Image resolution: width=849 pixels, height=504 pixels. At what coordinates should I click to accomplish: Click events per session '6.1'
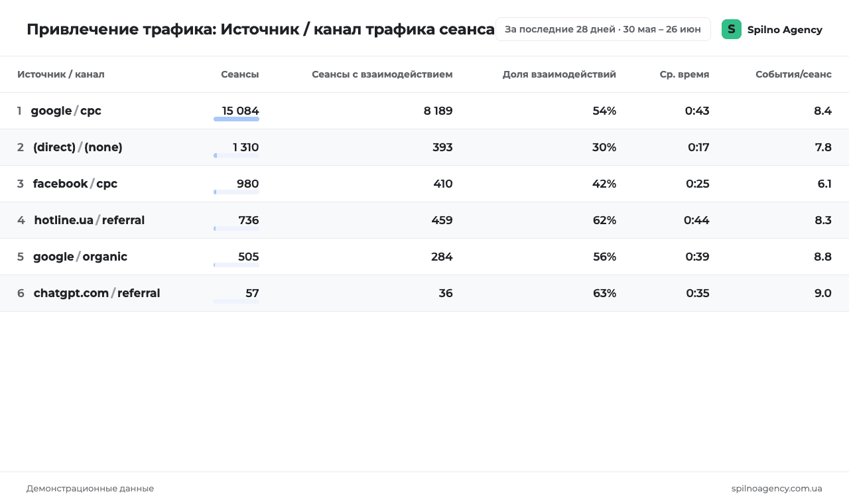tap(824, 184)
